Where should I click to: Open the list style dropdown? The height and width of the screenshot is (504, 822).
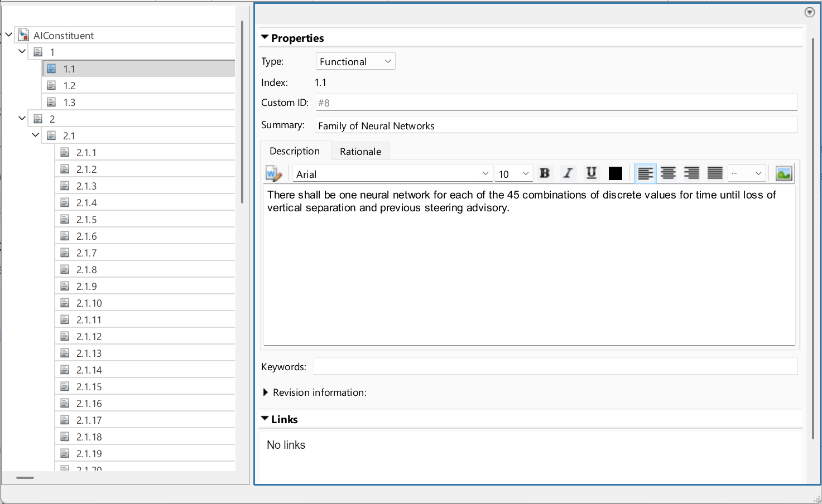coord(747,174)
